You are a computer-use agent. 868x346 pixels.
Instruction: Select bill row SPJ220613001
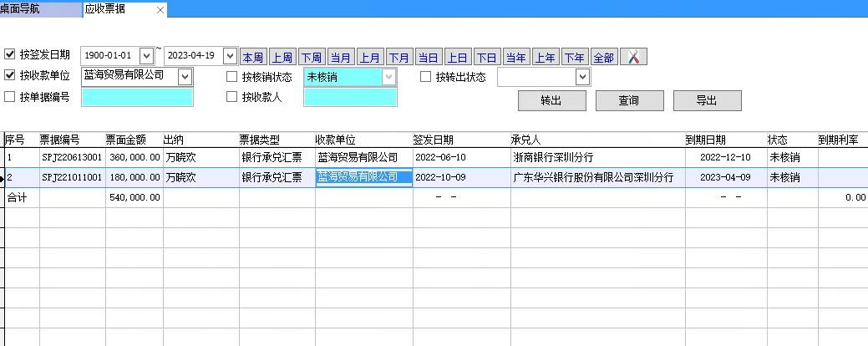[x=71, y=157]
